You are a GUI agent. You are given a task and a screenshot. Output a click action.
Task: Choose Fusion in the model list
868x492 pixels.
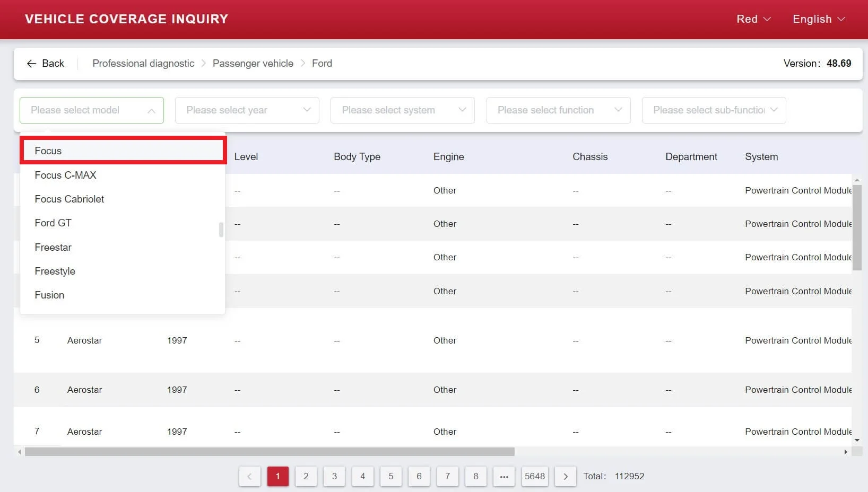click(49, 295)
